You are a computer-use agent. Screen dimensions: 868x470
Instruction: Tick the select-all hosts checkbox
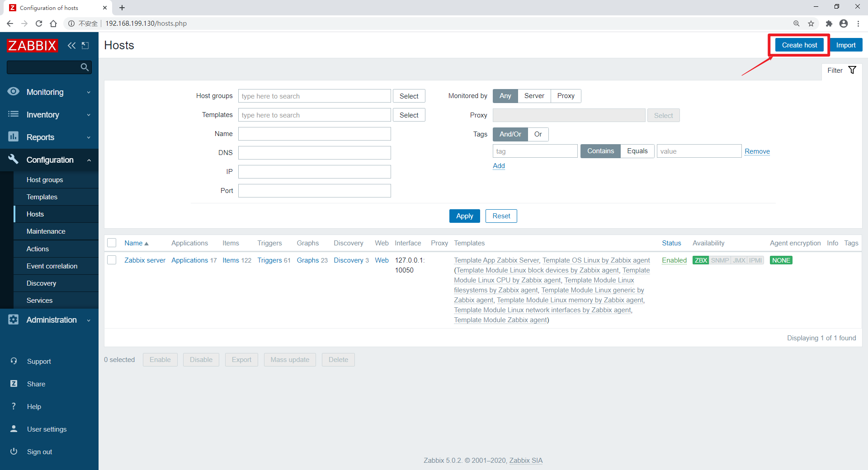(x=112, y=243)
